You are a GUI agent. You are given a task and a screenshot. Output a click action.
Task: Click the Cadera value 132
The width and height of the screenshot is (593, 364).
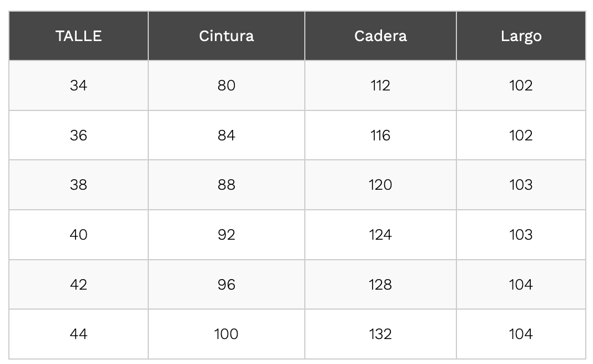click(x=380, y=334)
